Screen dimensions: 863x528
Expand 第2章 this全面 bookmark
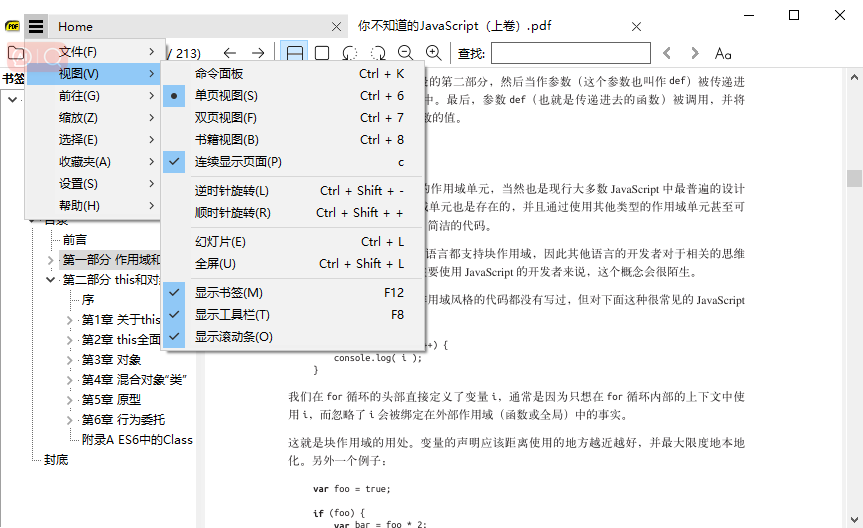[69, 340]
